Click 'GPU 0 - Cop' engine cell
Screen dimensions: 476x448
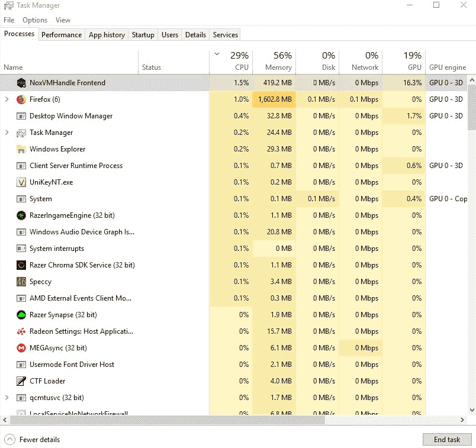(x=448, y=199)
